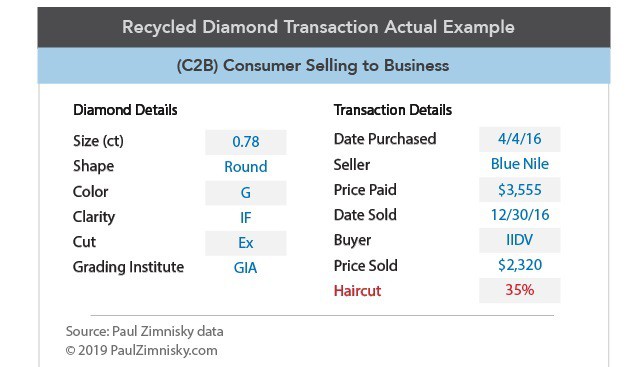
Task: Select the IIDV buyer cell
Action: (x=520, y=240)
